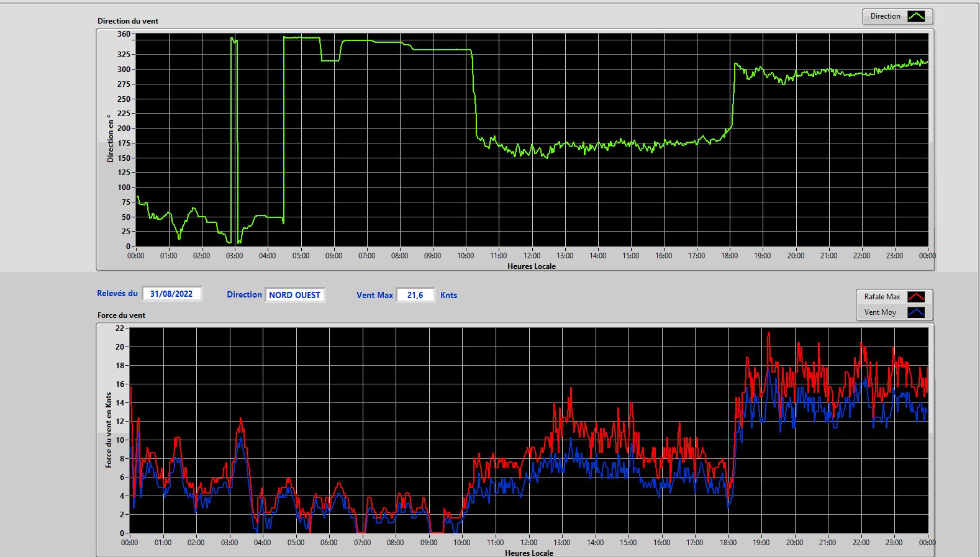Click the 'Direction en °' y-axis label

pyautogui.click(x=110, y=138)
